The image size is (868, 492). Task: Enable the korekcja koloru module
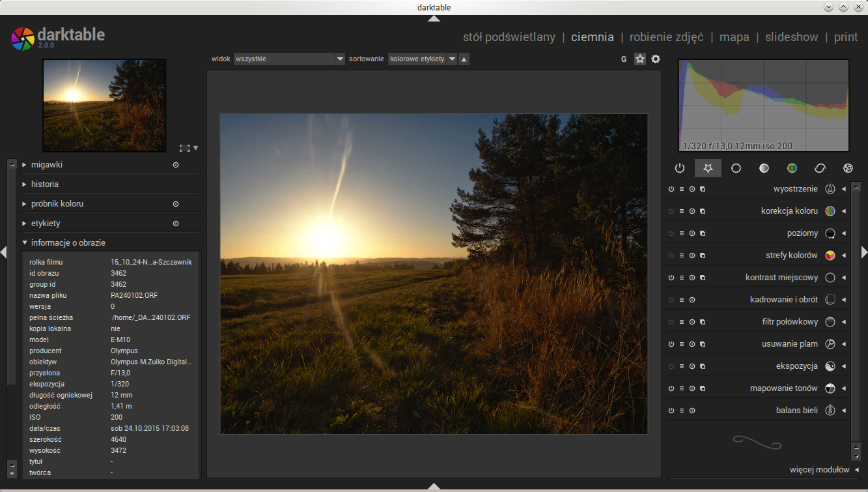tap(671, 212)
